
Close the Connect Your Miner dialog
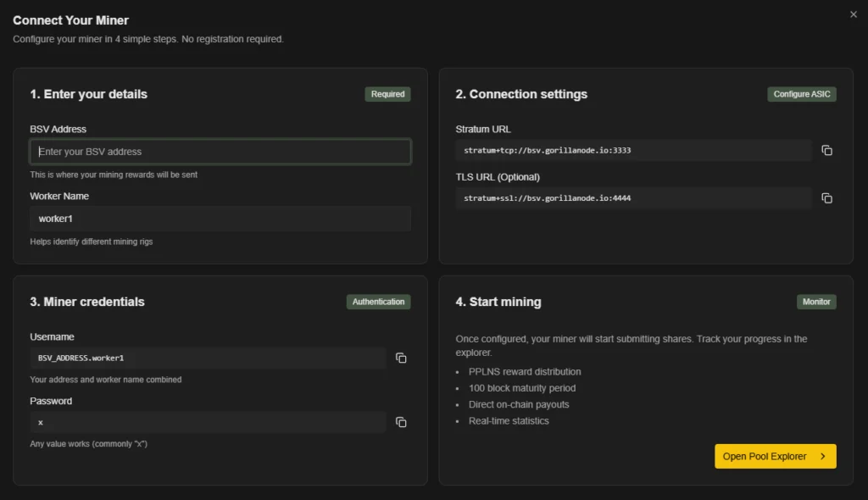[854, 14]
